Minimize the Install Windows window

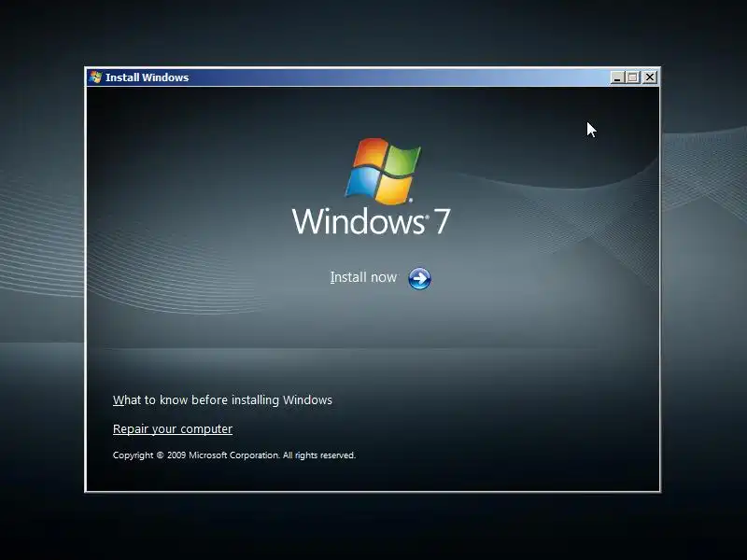(617, 77)
